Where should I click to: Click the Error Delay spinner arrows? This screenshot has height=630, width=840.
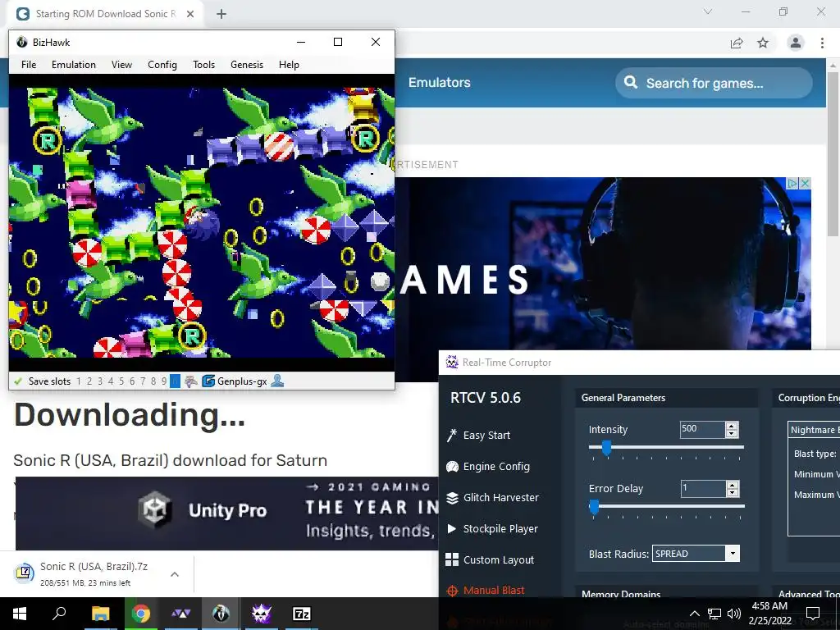point(733,489)
